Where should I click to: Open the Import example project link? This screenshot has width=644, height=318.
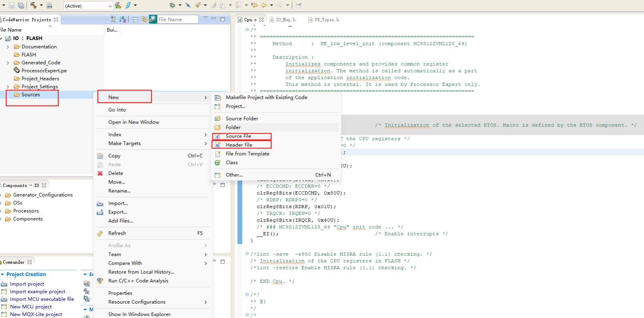coord(38,292)
